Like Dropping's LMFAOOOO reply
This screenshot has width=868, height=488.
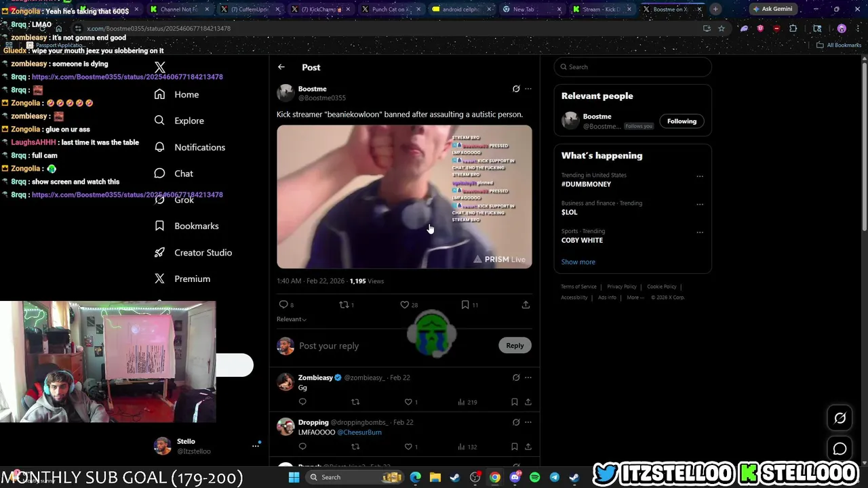click(408, 447)
